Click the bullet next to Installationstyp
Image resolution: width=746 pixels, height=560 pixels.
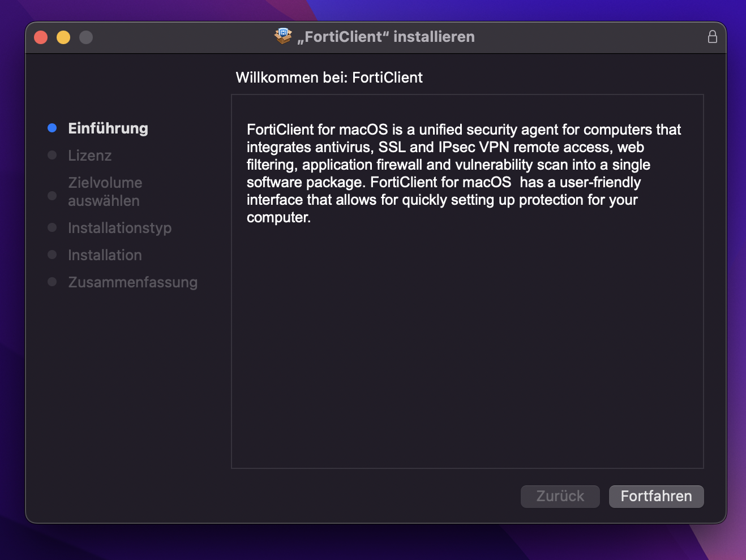(x=52, y=228)
